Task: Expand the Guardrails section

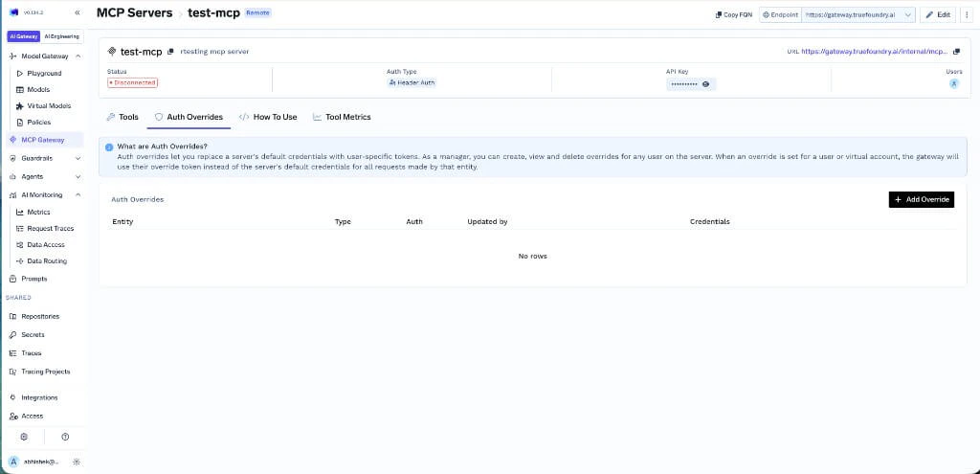Action: click(78, 159)
